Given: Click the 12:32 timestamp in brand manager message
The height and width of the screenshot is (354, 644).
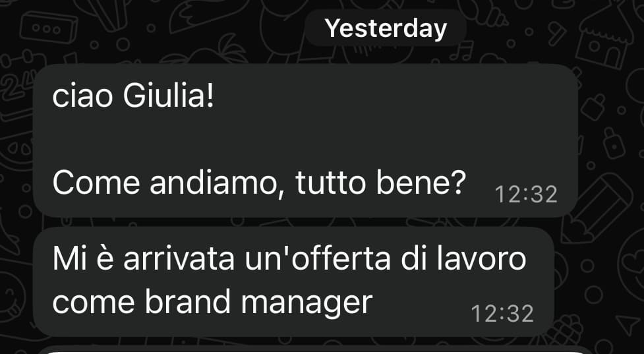Looking at the screenshot, I should [502, 314].
